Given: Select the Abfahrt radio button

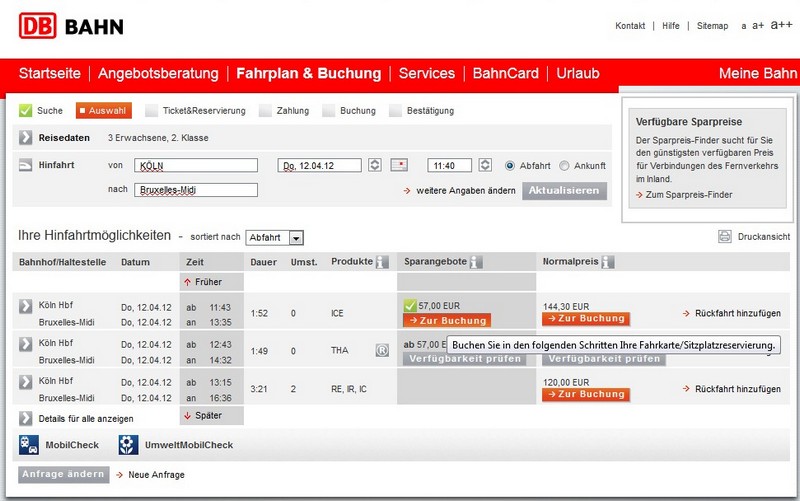Looking at the screenshot, I should click(509, 165).
